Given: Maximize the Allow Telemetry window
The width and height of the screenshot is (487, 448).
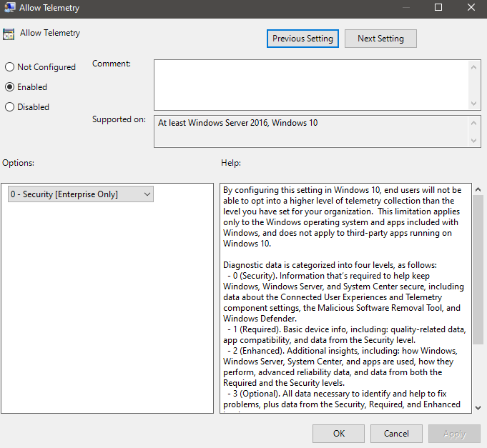Looking at the screenshot, I should click(438, 8).
